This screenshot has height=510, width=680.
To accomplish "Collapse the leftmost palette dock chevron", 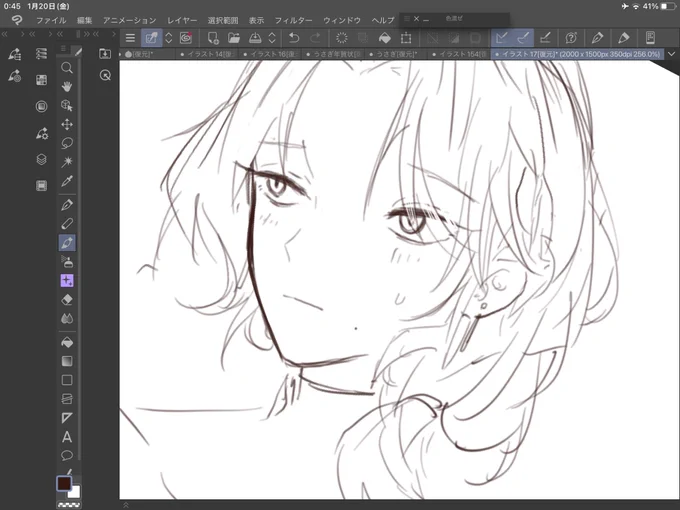I will pyautogui.click(x=4, y=34).
